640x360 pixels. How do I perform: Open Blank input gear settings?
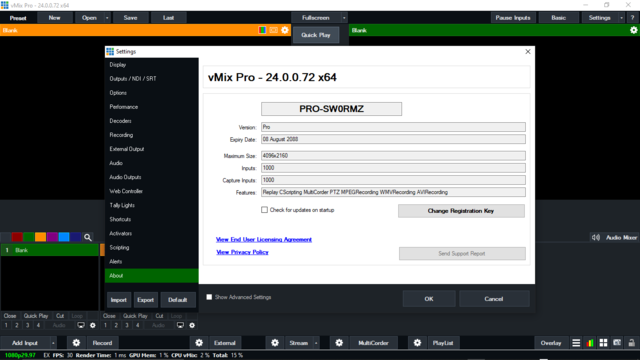pos(93,325)
